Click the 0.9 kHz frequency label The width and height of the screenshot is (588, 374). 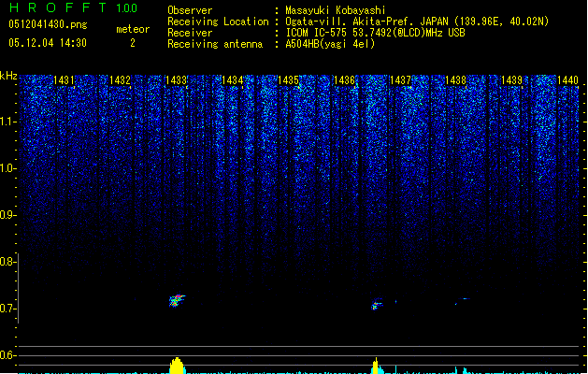point(7,215)
